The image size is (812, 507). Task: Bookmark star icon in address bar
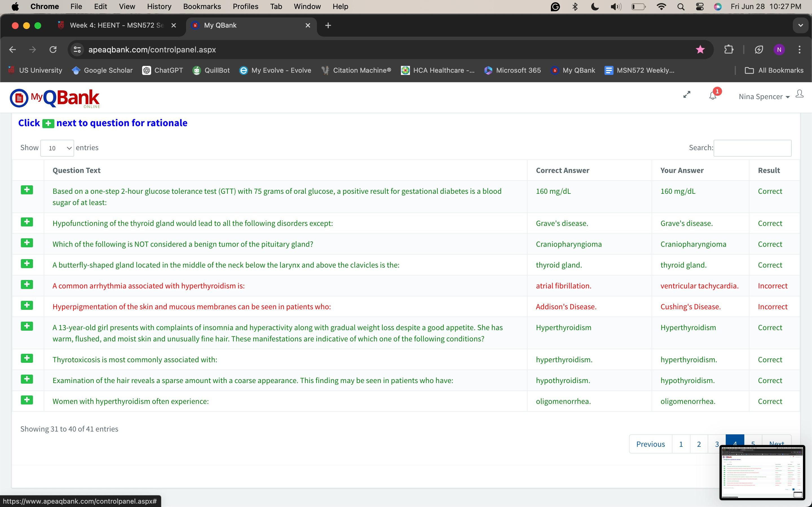click(x=700, y=50)
